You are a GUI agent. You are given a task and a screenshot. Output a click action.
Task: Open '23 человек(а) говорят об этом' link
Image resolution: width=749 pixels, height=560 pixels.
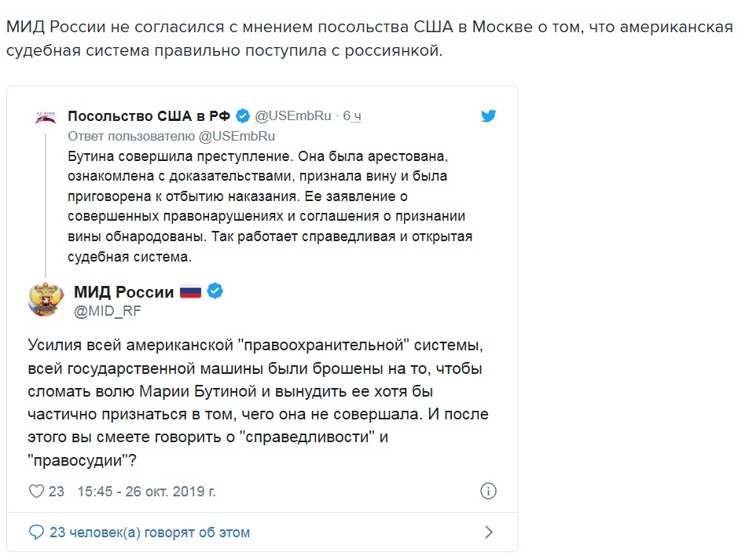[149, 533]
